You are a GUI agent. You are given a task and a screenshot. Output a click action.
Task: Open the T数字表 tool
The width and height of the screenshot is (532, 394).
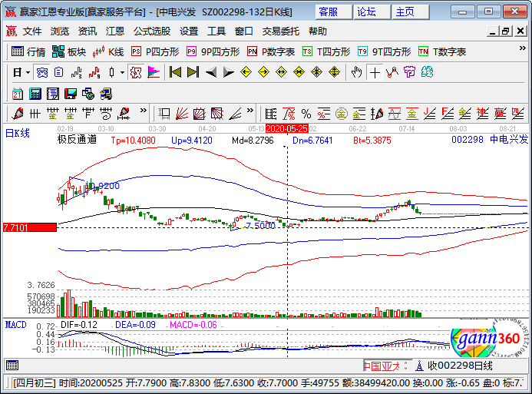point(442,51)
